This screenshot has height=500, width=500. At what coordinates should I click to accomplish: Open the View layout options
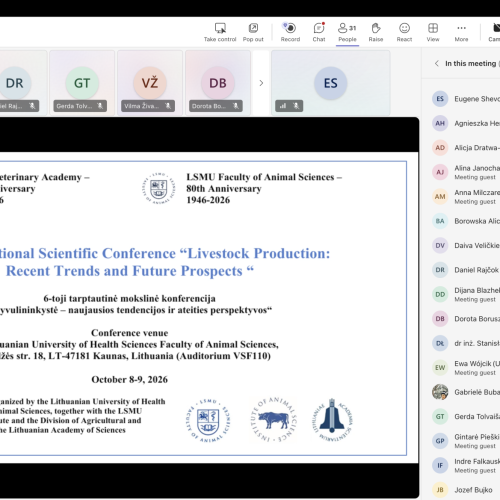(433, 32)
